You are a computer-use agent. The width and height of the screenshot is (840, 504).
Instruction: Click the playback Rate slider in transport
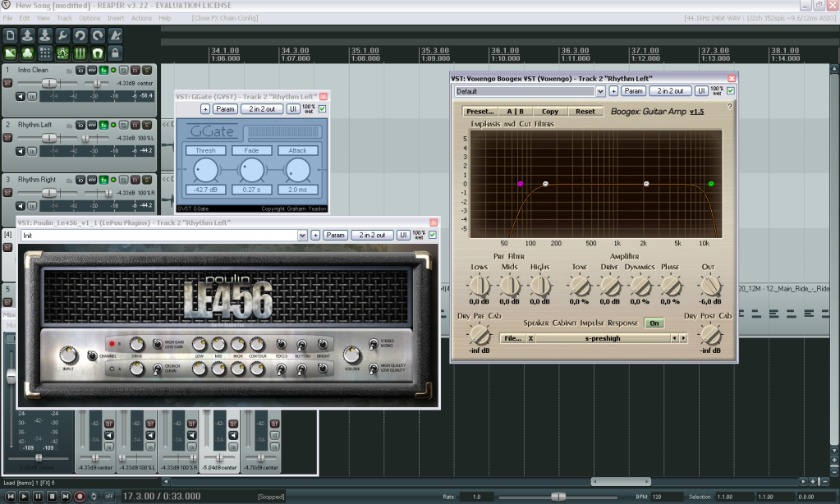coord(558,497)
